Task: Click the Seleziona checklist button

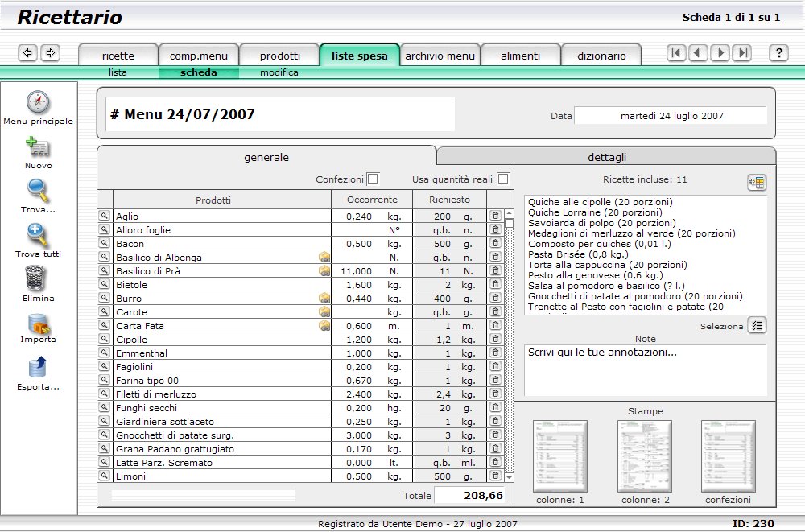Action: [757, 326]
